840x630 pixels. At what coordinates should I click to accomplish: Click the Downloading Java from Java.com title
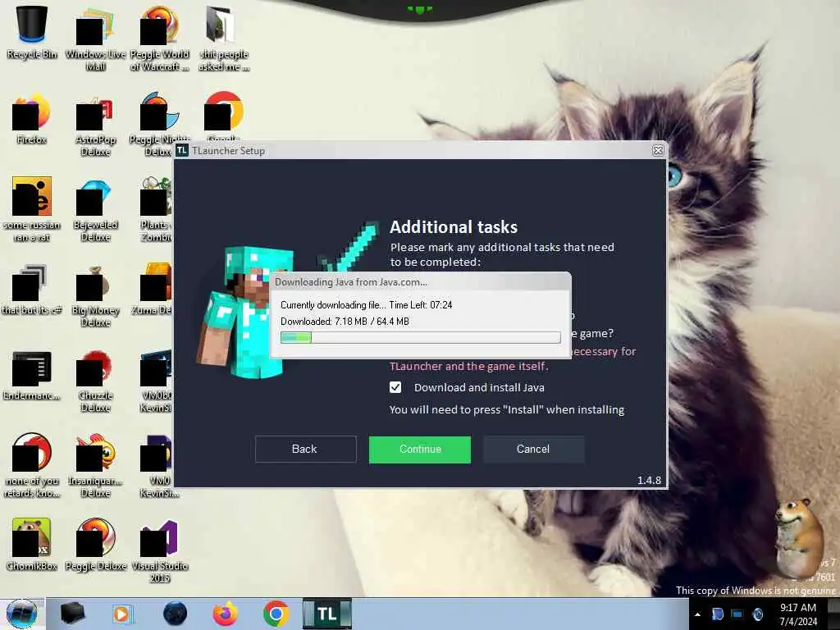[351, 282]
